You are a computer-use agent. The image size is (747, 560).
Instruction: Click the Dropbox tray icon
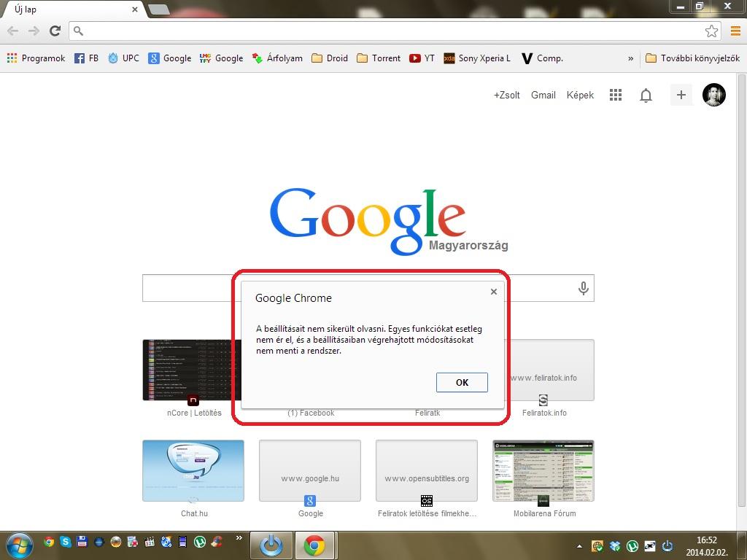[x=615, y=545]
